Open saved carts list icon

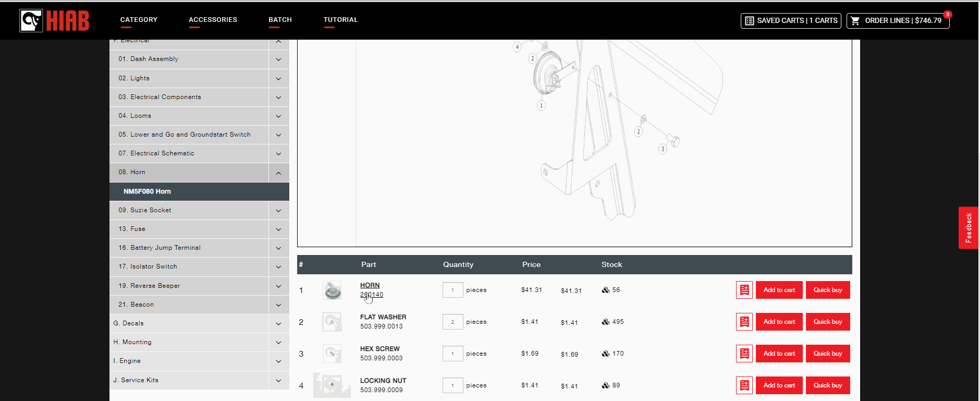pos(750,21)
